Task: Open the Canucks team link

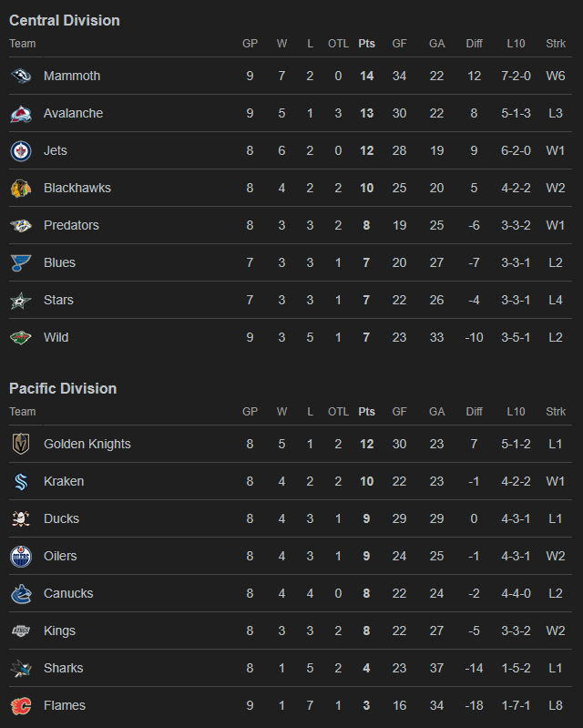Action: coord(68,593)
